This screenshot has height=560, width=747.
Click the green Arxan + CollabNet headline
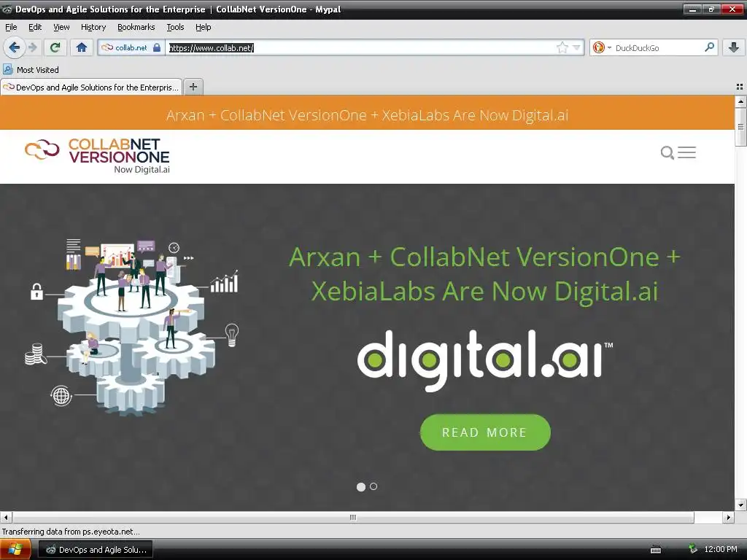tap(484, 274)
